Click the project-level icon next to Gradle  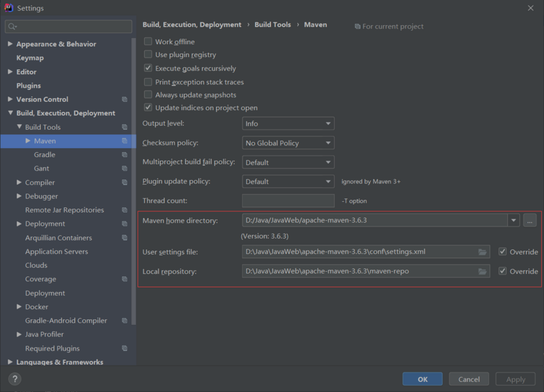pos(124,155)
